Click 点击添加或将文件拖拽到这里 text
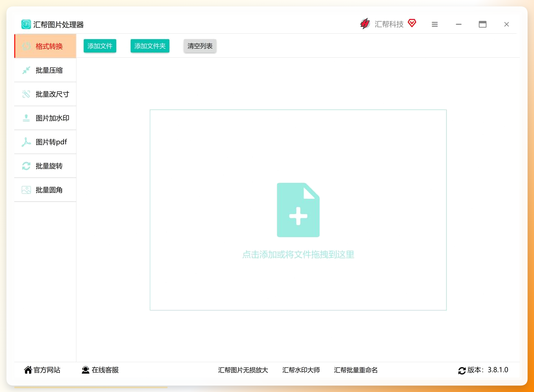 point(298,255)
